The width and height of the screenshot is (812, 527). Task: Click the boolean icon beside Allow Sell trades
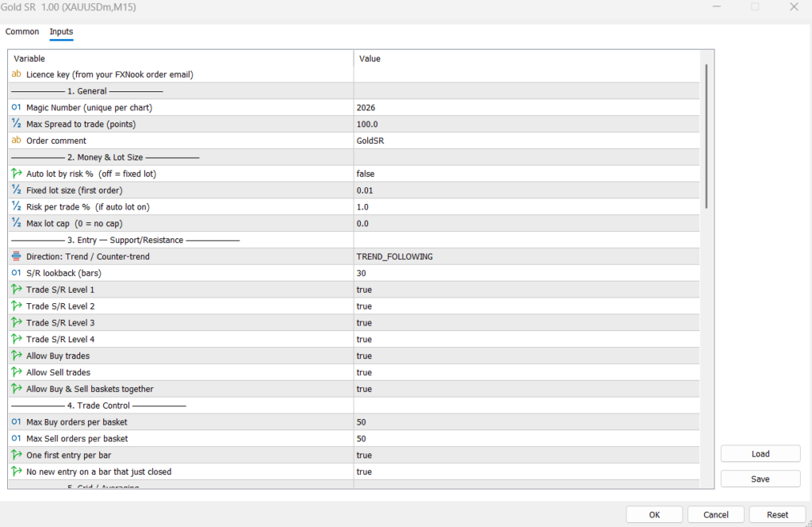coord(16,372)
